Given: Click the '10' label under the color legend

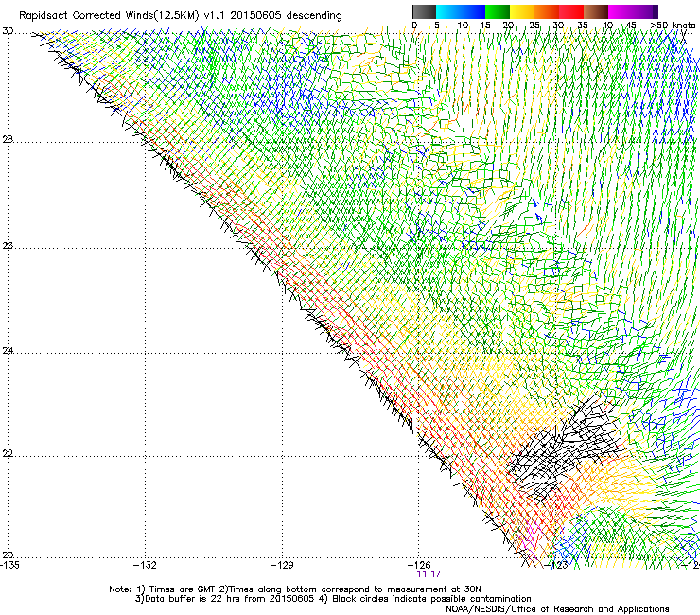Looking at the screenshot, I should click(x=463, y=26).
